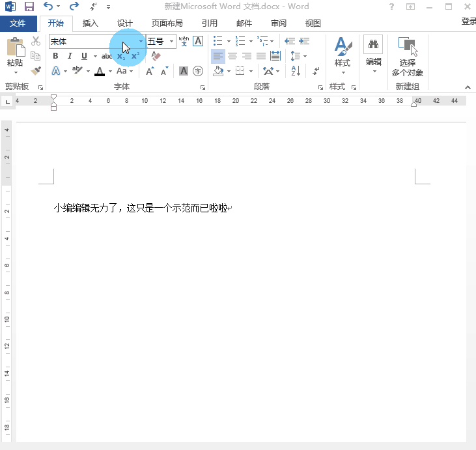Switch to the 插入 tab
This screenshot has height=450, width=476.
tap(91, 23)
